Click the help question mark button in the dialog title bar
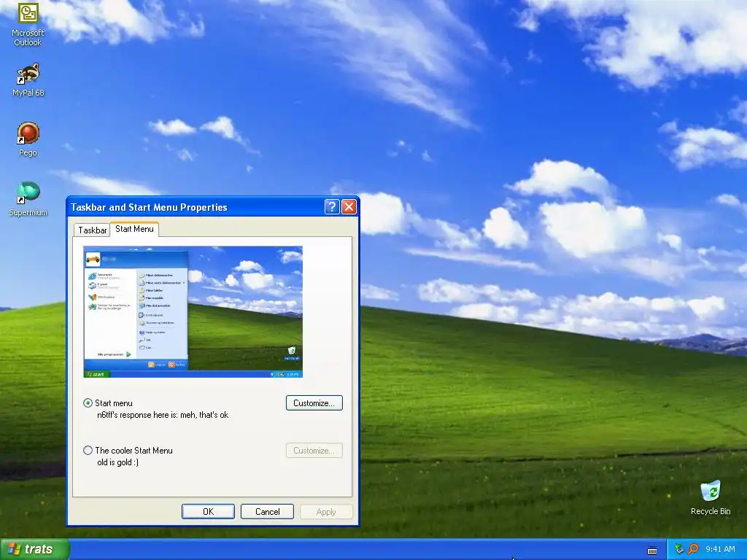The height and width of the screenshot is (560, 747). [x=332, y=206]
